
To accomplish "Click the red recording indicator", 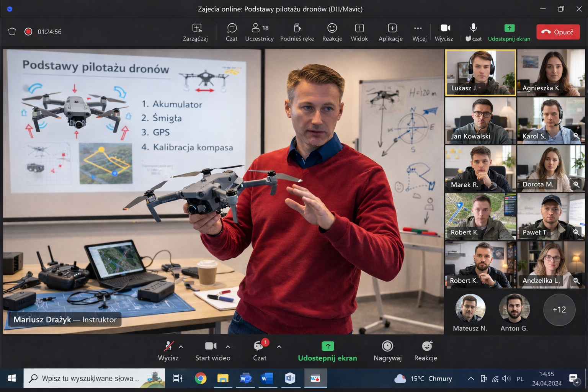I will pyautogui.click(x=28, y=32).
